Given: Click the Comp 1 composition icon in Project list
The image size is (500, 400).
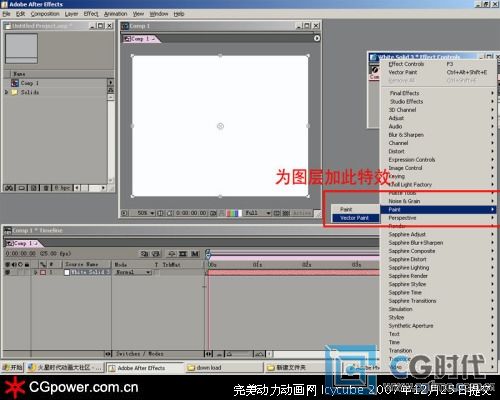Looking at the screenshot, I should (x=15, y=83).
